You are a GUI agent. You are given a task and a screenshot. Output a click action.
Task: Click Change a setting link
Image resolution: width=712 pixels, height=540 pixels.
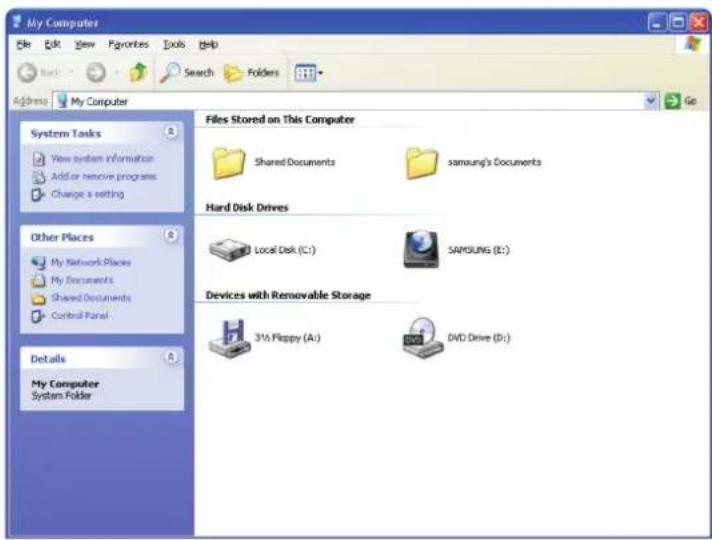point(87,194)
